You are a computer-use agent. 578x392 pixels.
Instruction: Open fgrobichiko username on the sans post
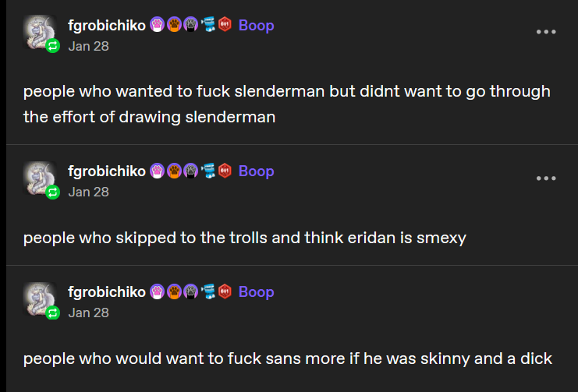(107, 291)
